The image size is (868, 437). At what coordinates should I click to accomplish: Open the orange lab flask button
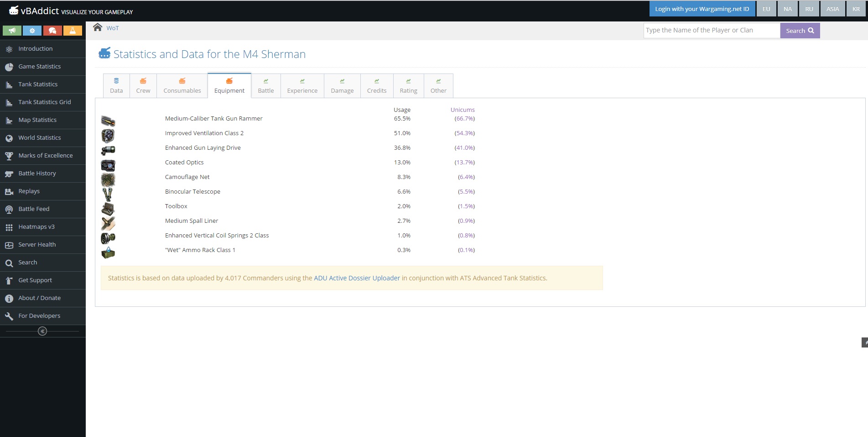(73, 31)
